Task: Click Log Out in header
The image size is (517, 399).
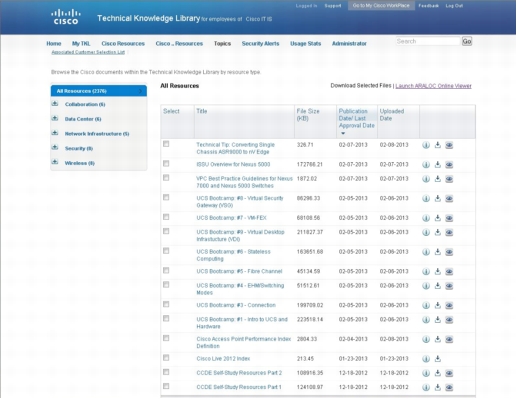Action: (x=454, y=6)
